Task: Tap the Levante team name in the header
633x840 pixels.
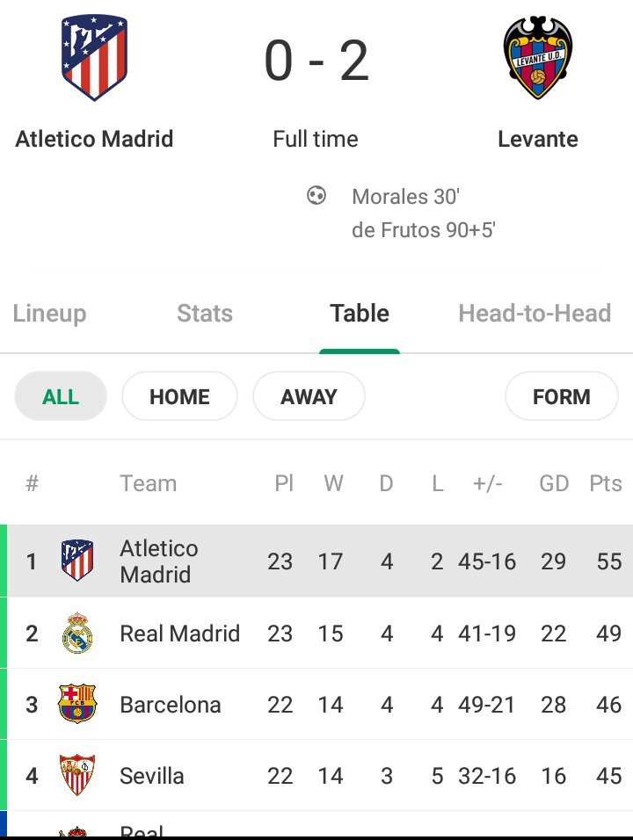Action: pos(537,140)
